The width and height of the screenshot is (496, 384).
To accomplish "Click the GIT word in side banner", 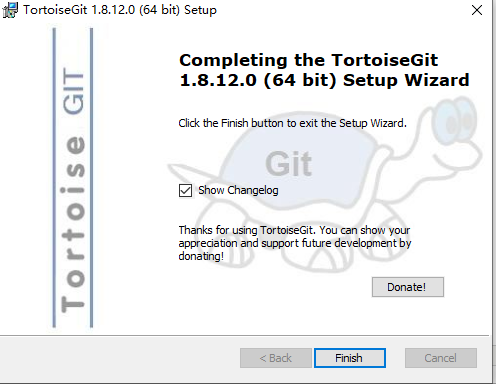I will pos(74,91).
